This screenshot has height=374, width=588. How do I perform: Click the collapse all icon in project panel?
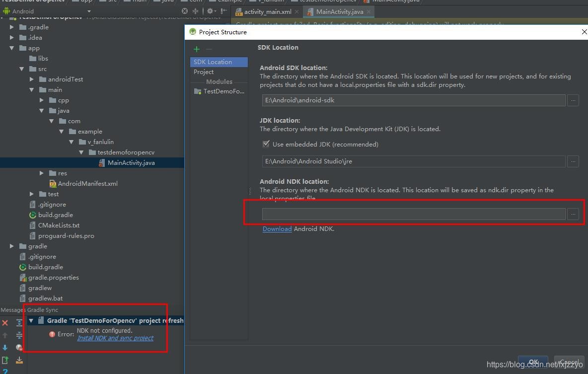tap(195, 11)
